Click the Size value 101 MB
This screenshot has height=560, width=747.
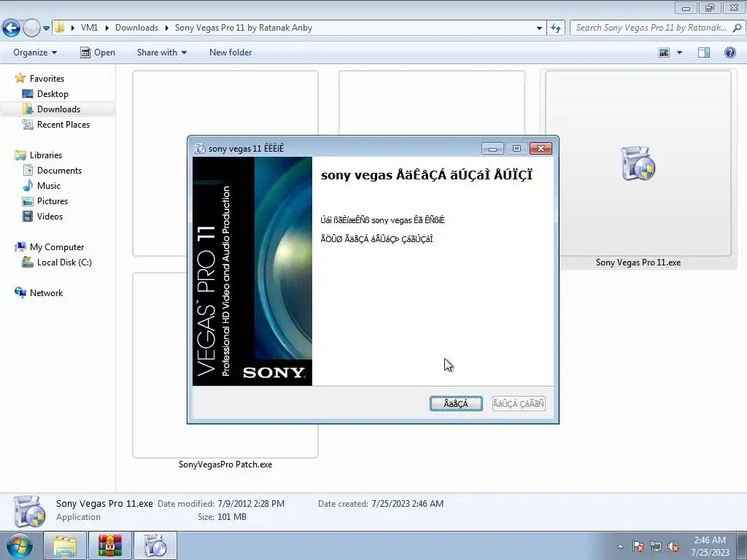pyautogui.click(x=231, y=517)
